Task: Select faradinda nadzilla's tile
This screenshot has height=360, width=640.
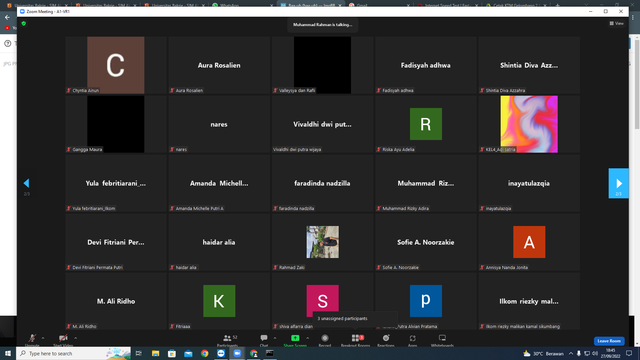Action: pyautogui.click(x=322, y=183)
